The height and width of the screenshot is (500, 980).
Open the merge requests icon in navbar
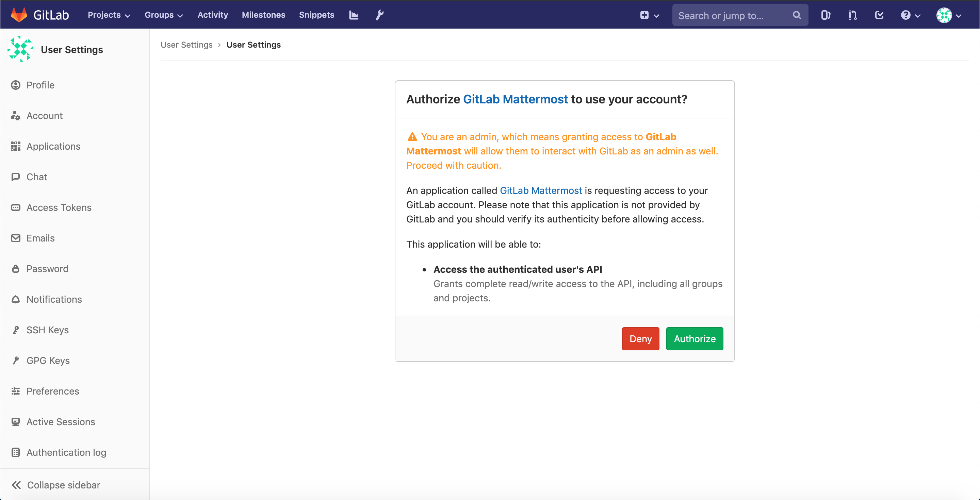(852, 15)
